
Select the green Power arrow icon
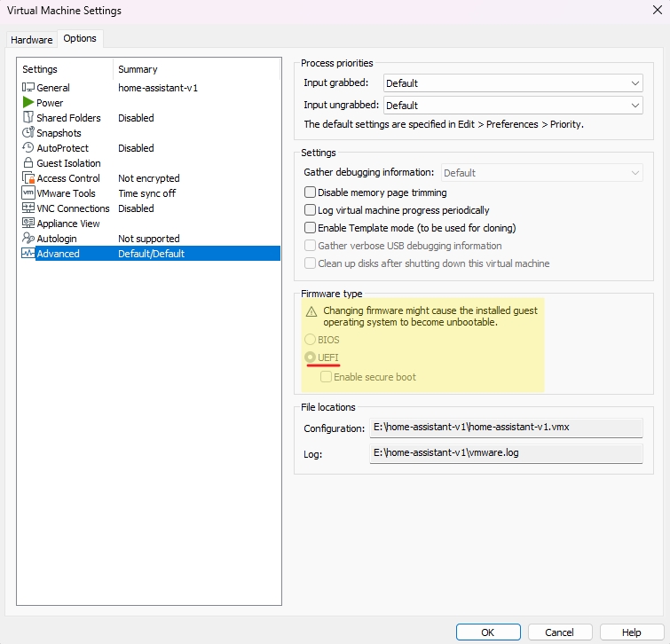click(28, 103)
